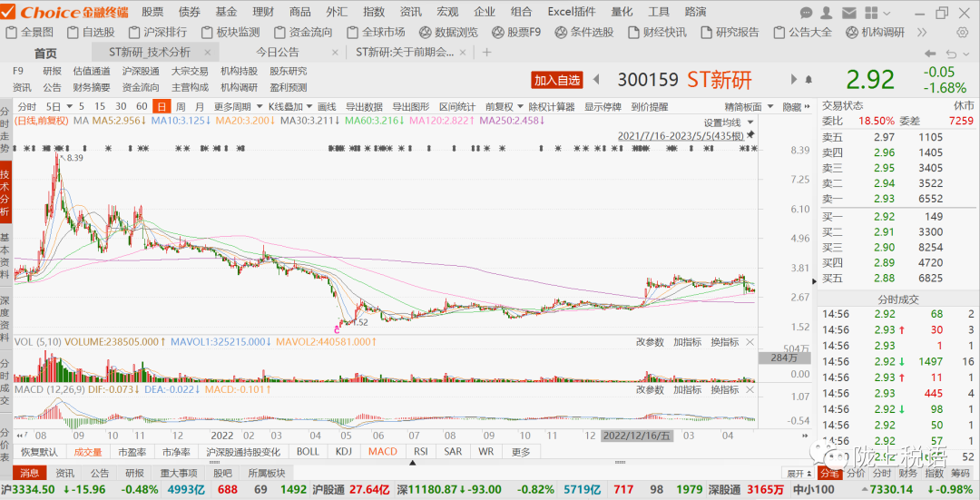Open the 前复权 adjustment dropdown

[x=504, y=107]
